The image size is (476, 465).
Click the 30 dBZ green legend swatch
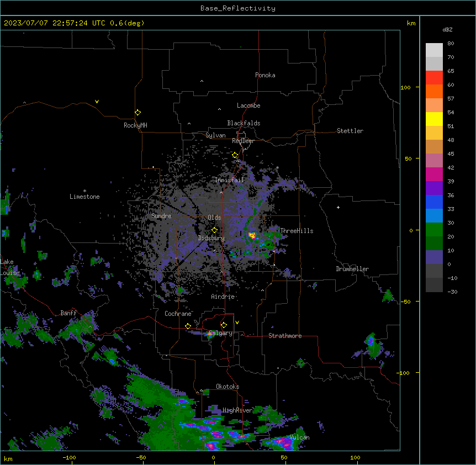434,230
